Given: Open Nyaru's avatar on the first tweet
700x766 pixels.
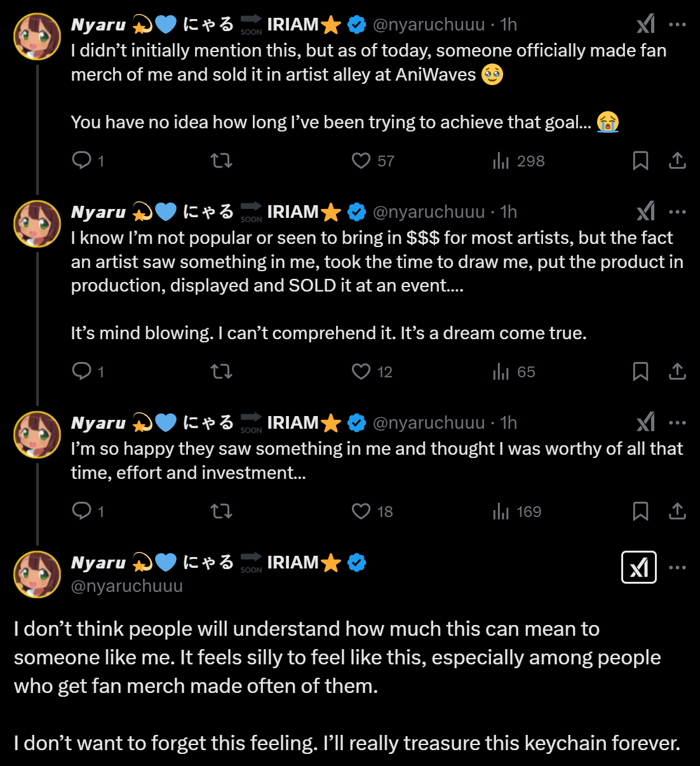Looking at the screenshot, I should [37, 36].
